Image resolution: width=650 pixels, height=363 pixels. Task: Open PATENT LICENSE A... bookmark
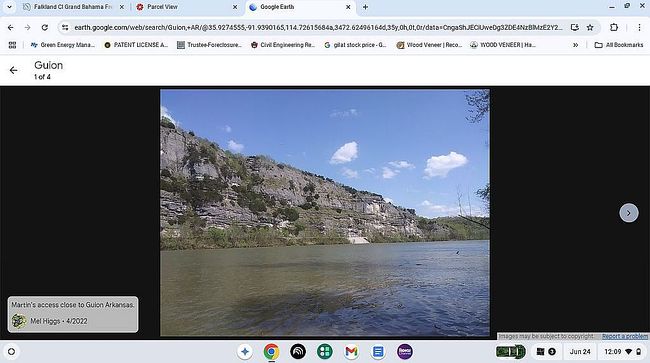(x=136, y=45)
